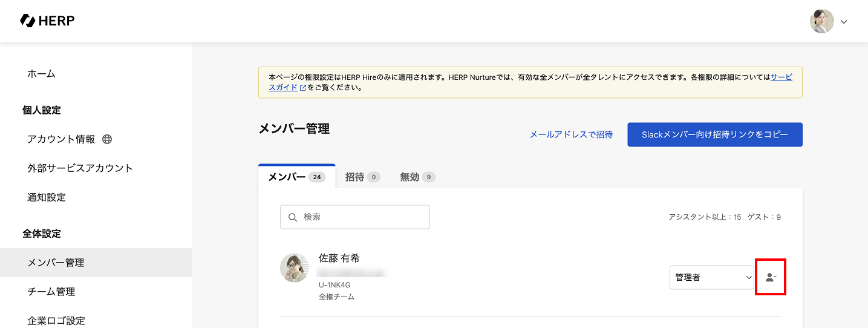
Task: Click the magnifier icon in search box
Action: click(293, 217)
